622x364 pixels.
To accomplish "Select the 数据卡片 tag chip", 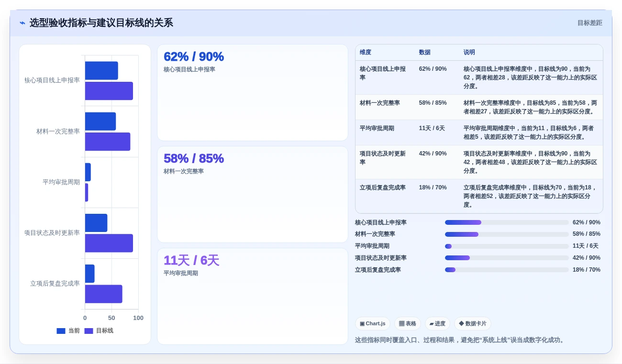I will pos(473,324).
